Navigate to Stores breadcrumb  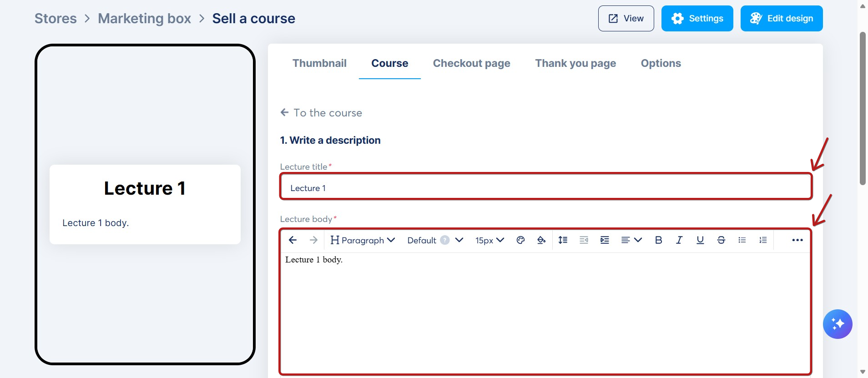(x=56, y=18)
